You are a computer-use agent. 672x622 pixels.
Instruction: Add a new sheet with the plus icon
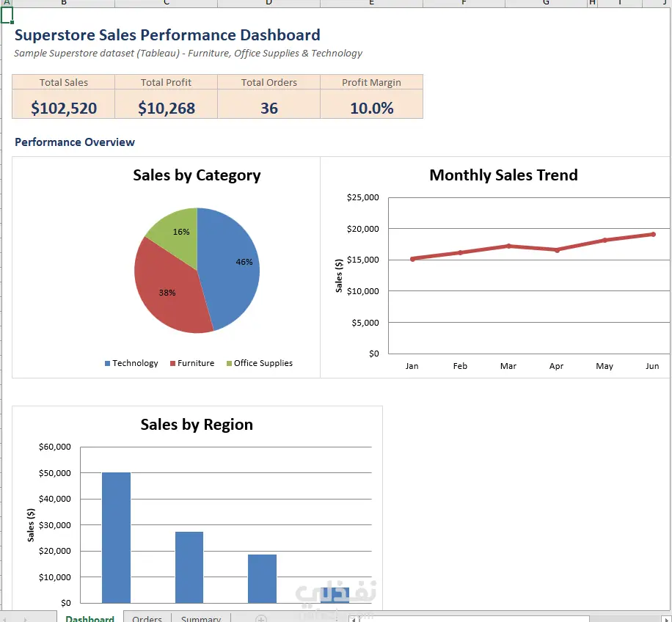point(261,618)
